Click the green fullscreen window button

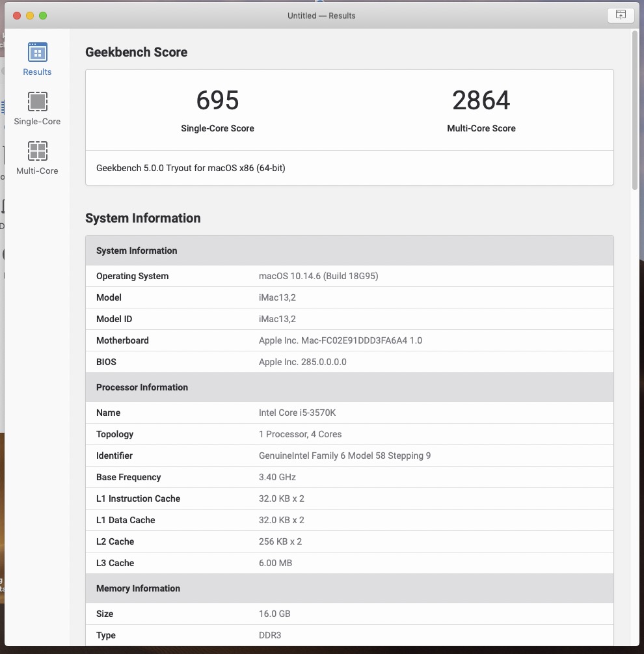[43, 16]
